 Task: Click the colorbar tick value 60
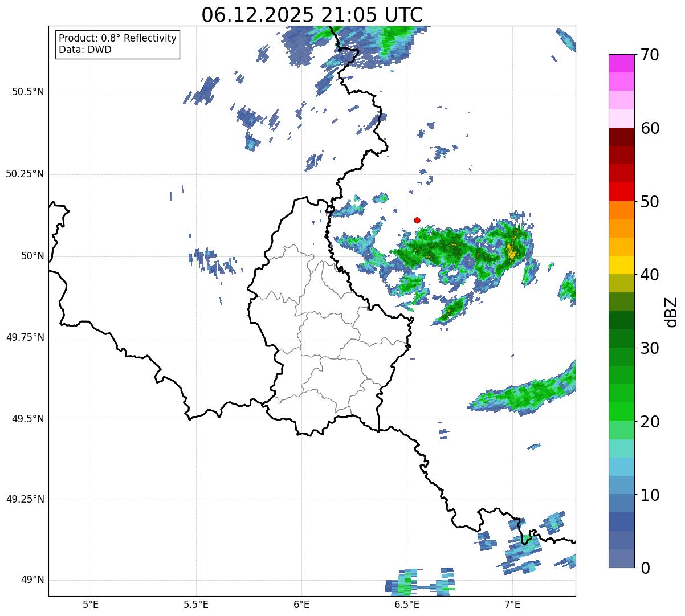tap(650, 128)
